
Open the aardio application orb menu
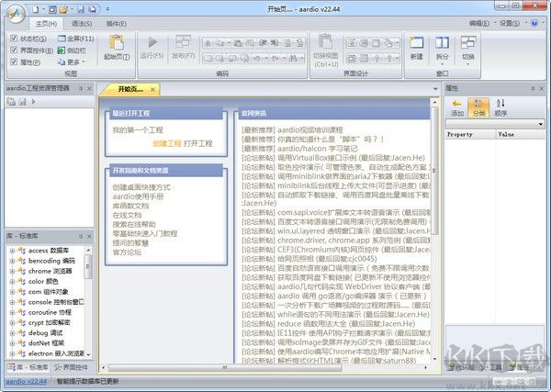16,15
